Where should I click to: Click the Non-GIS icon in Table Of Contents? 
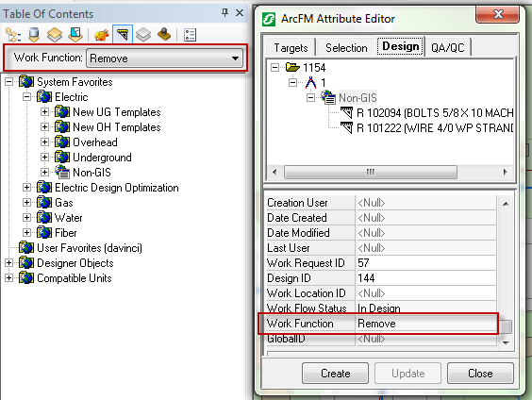tap(62, 172)
